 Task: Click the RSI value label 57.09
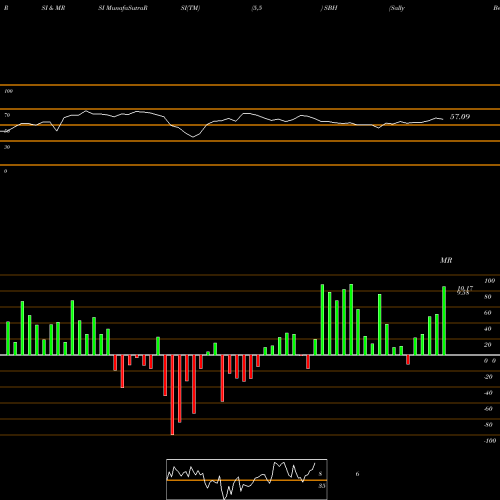pos(460,117)
